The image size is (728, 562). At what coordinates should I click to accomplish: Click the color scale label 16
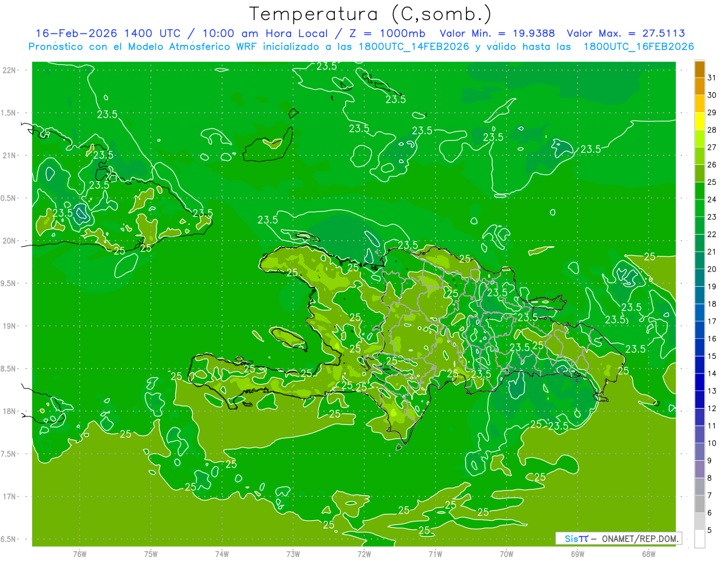click(712, 339)
